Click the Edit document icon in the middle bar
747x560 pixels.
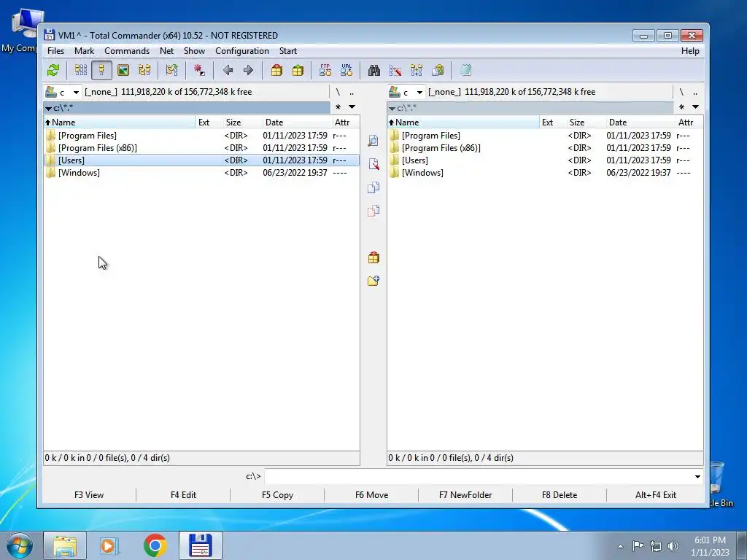373,164
